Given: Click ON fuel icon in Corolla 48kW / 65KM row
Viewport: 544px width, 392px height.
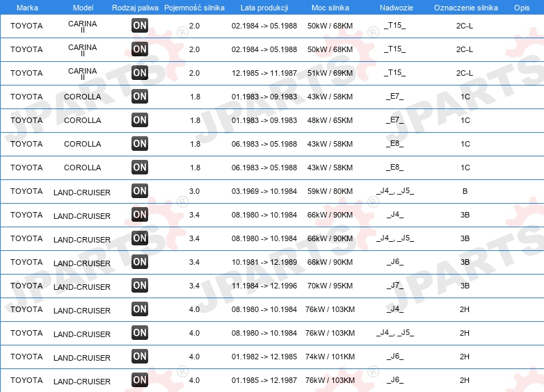Looking at the screenshot, I should click(x=140, y=120).
